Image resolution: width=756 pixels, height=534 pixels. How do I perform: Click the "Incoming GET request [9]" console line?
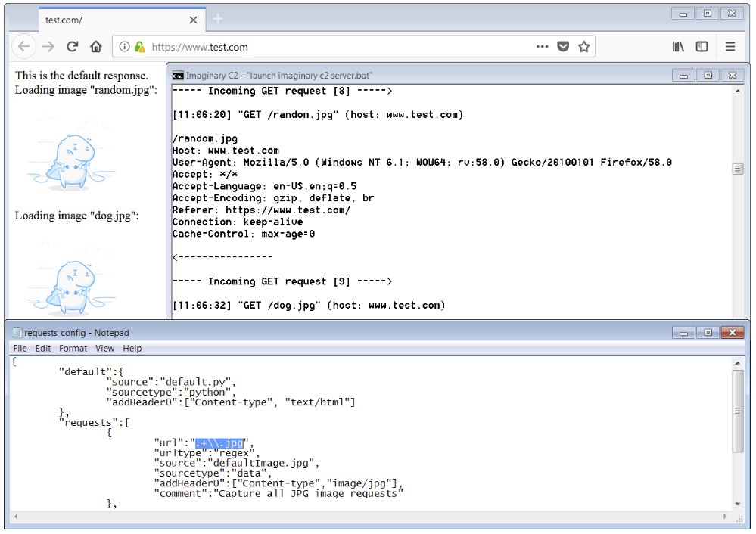[282, 281]
